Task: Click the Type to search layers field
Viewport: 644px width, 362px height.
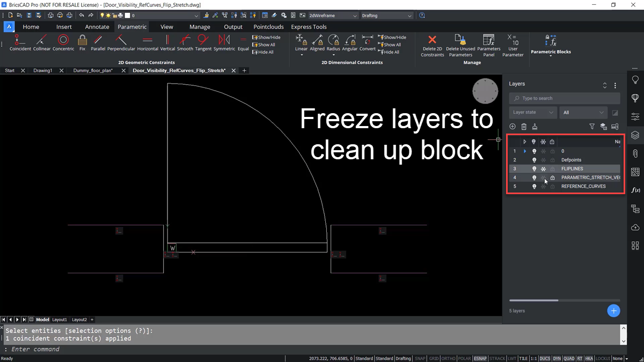Action: point(565,98)
